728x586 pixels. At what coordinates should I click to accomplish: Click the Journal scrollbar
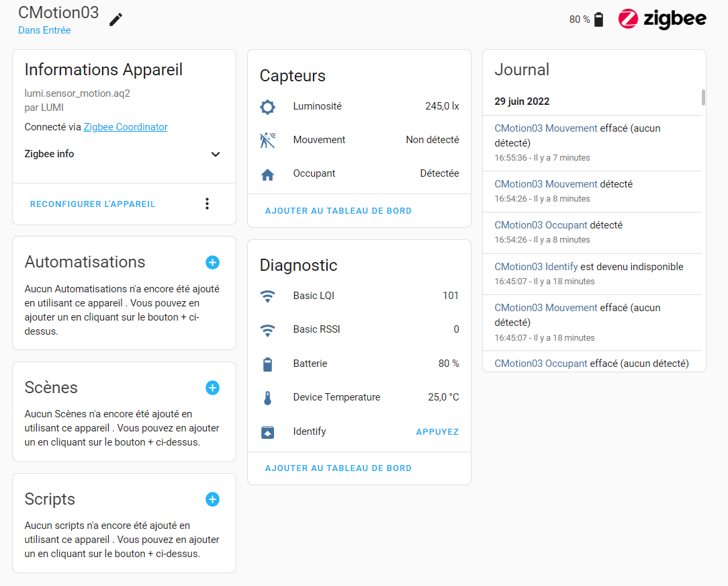click(703, 97)
